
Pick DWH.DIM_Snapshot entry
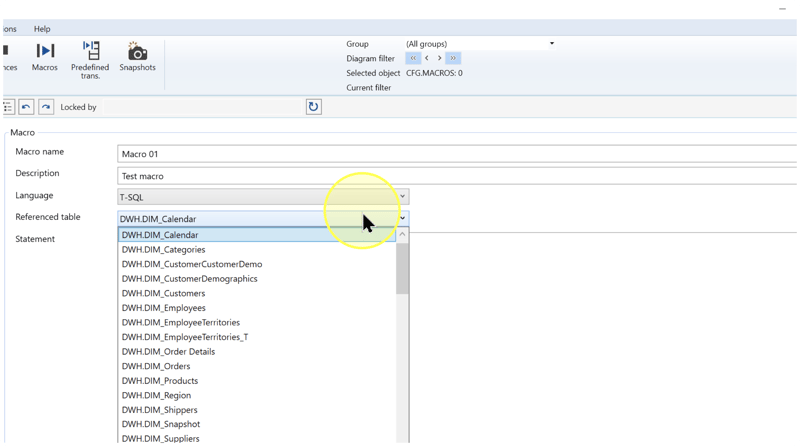pos(257,424)
